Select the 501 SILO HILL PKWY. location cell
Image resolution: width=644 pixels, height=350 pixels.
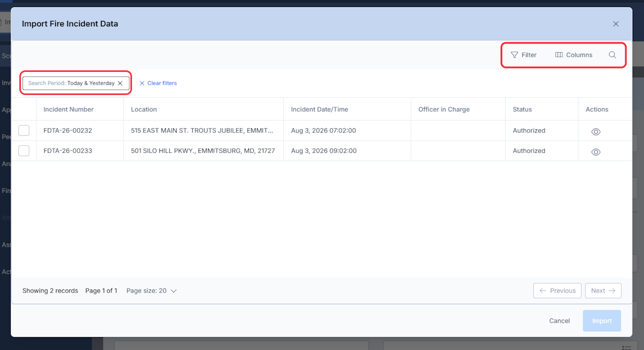click(203, 151)
